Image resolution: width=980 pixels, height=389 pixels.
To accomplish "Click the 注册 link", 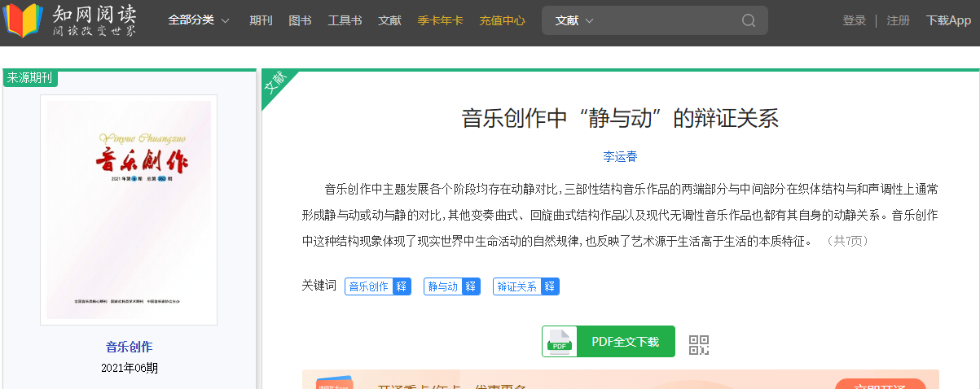I will click(898, 20).
